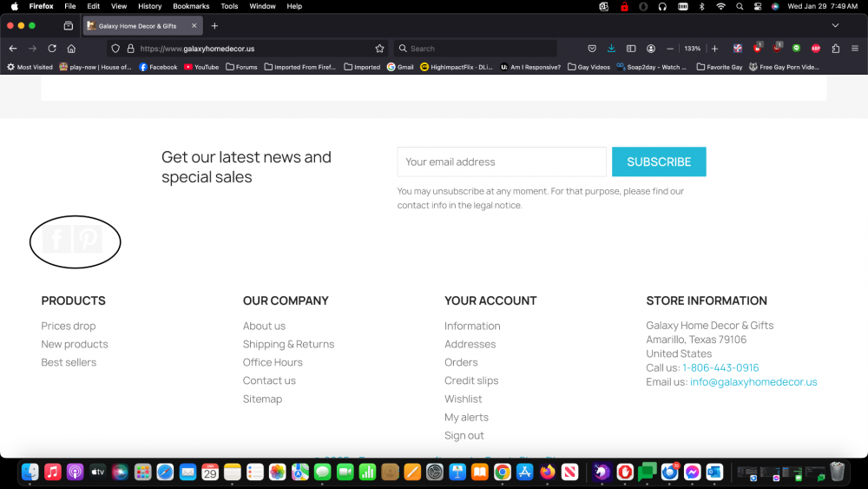
Task: Open Spotlight search in the menu bar
Action: coord(740,6)
